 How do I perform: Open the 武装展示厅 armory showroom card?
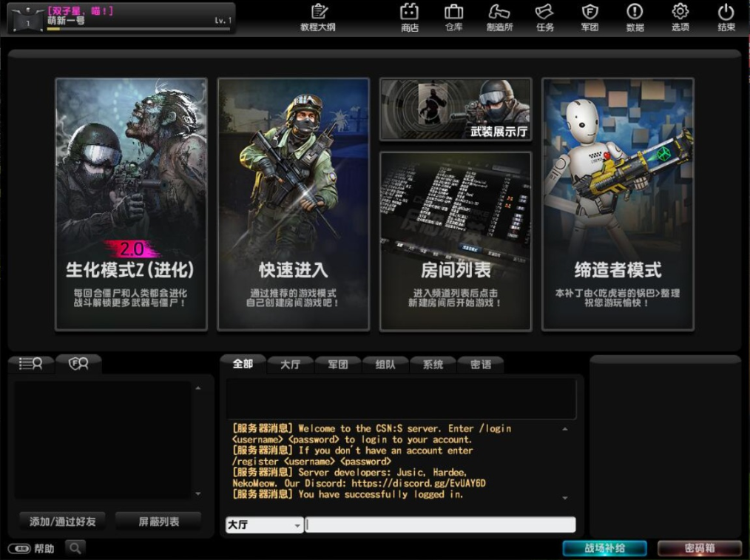(456, 109)
